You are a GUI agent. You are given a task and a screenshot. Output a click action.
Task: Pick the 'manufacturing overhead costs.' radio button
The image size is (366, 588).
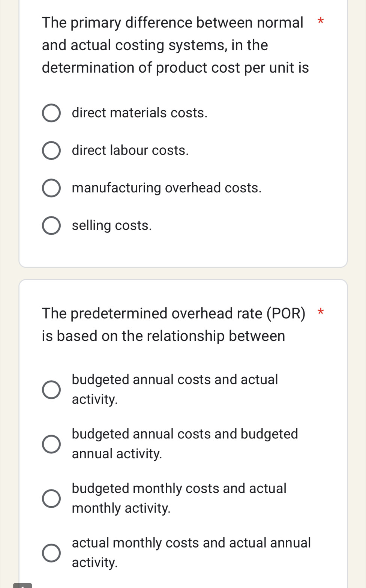click(51, 188)
